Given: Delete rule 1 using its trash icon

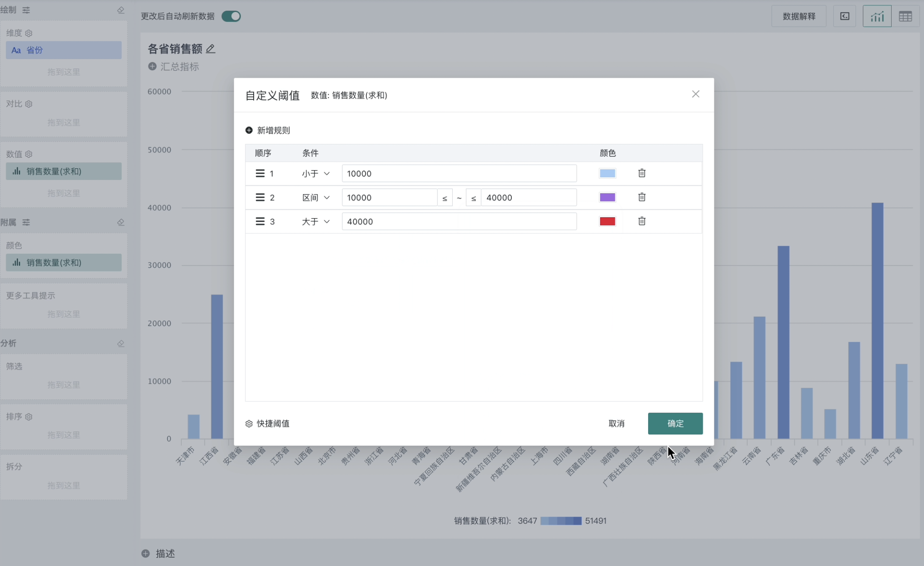Looking at the screenshot, I should point(641,173).
